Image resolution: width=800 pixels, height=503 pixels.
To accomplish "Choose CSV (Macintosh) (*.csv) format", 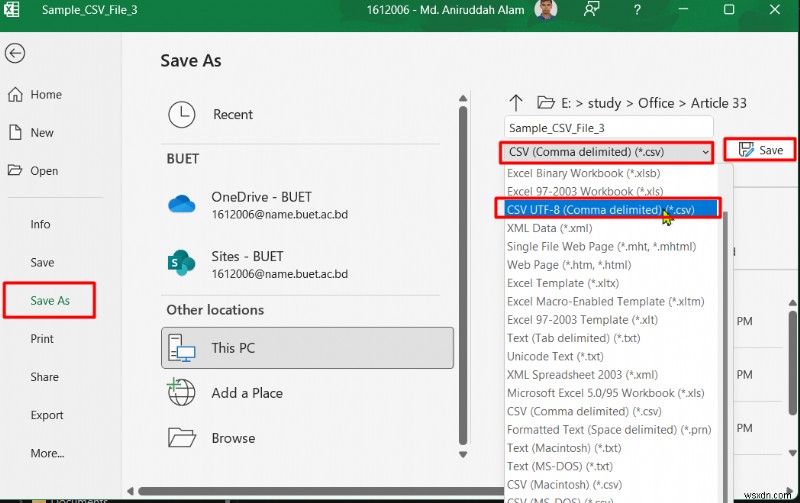I will (564, 485).
